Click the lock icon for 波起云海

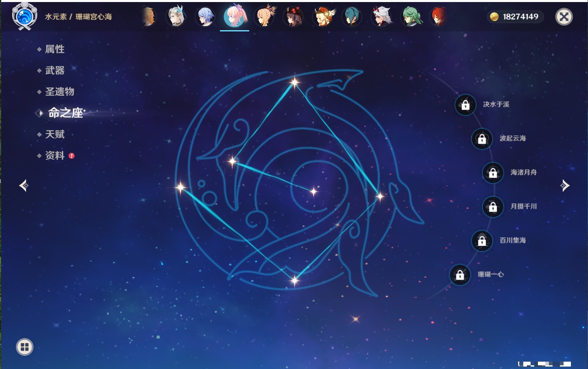pyautogui.click(x=482, y=139)
